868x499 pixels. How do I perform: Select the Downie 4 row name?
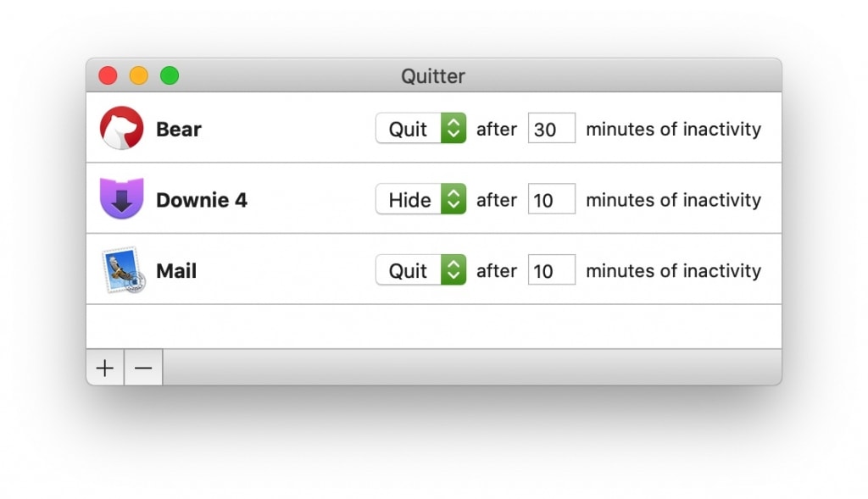(x=202, y=200)
